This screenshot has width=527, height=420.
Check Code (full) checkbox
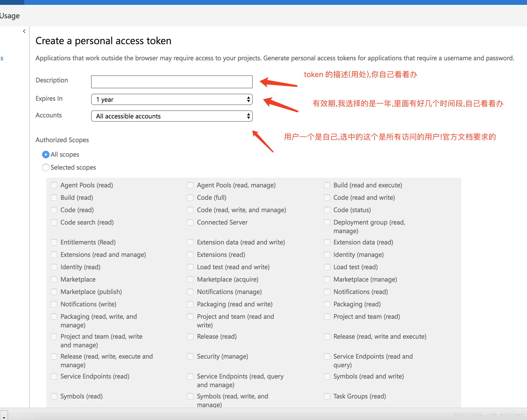pos(190,198)
